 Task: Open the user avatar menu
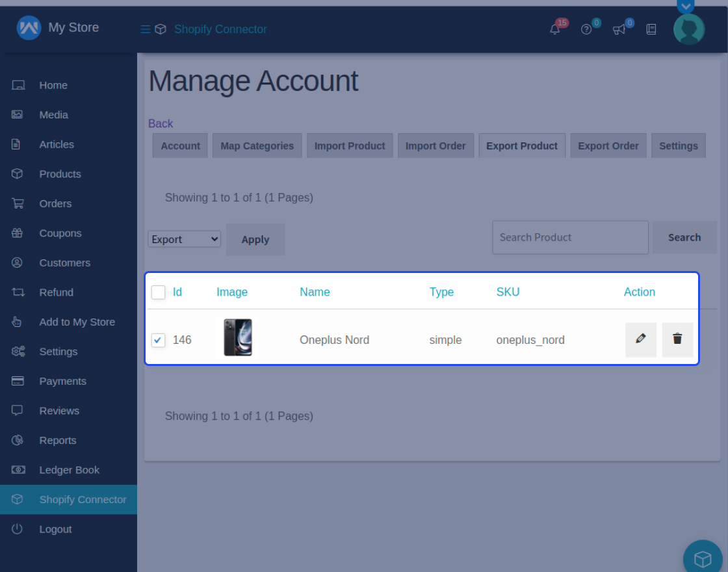click(688, 29)
